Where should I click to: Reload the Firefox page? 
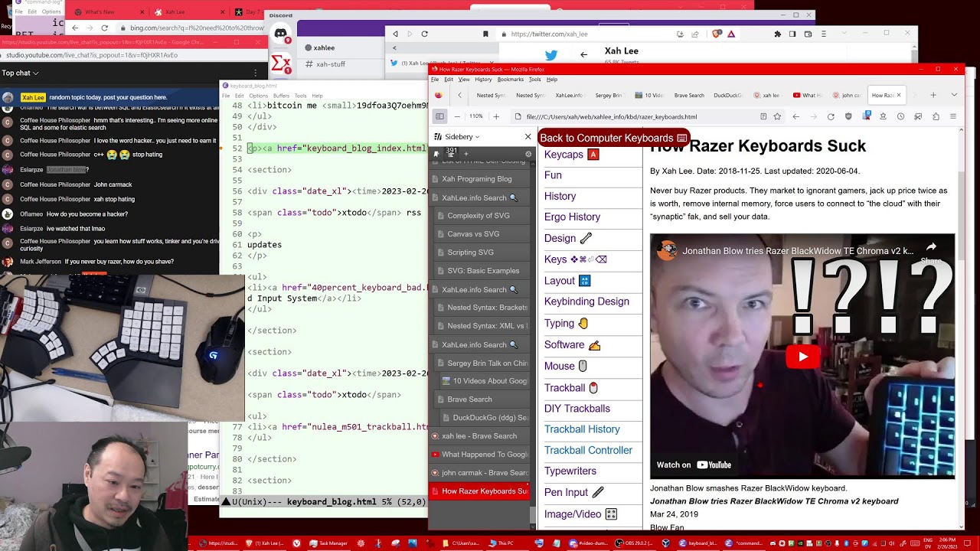[x=831, y=116]
